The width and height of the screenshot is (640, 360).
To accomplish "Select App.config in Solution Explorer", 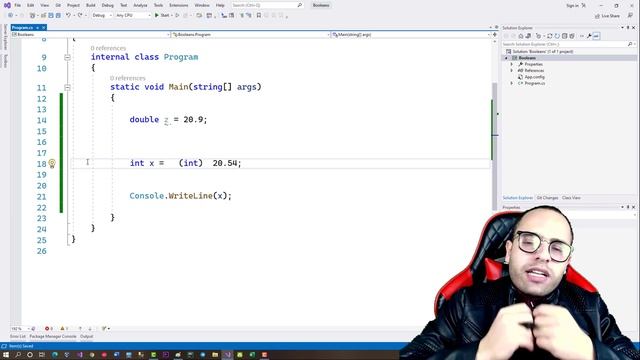I will 534,77.
